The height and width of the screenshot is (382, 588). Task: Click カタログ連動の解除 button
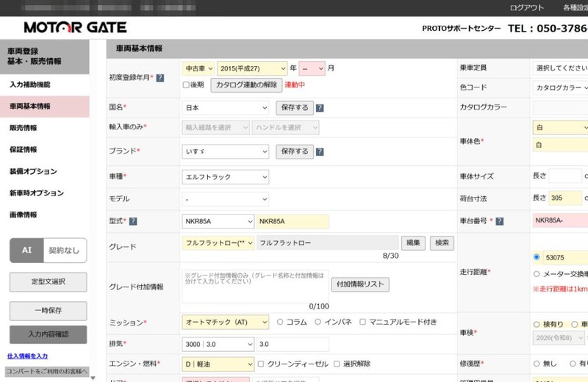click(246, 85)
